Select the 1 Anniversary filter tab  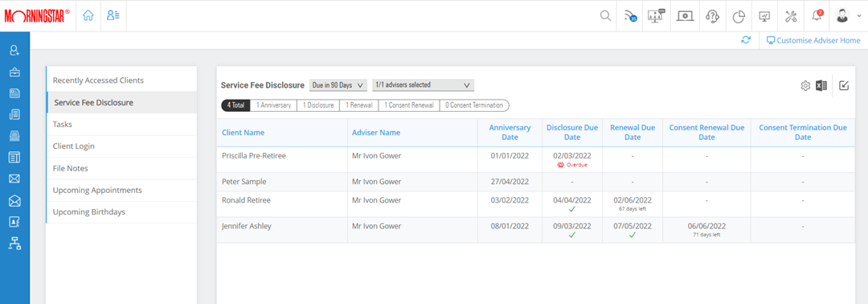[x=273, y=105]
